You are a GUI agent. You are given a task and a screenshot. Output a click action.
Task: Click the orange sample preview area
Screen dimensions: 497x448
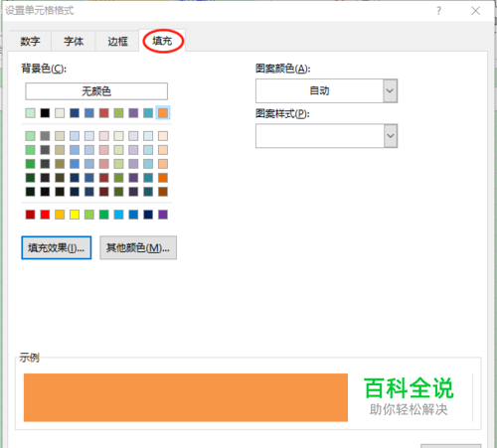point(186,397)
